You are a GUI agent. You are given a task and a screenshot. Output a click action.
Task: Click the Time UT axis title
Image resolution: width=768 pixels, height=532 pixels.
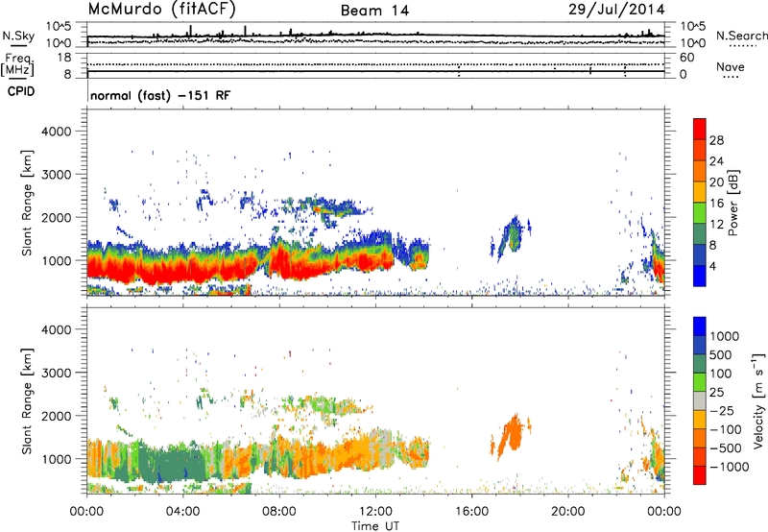point(375,525)
